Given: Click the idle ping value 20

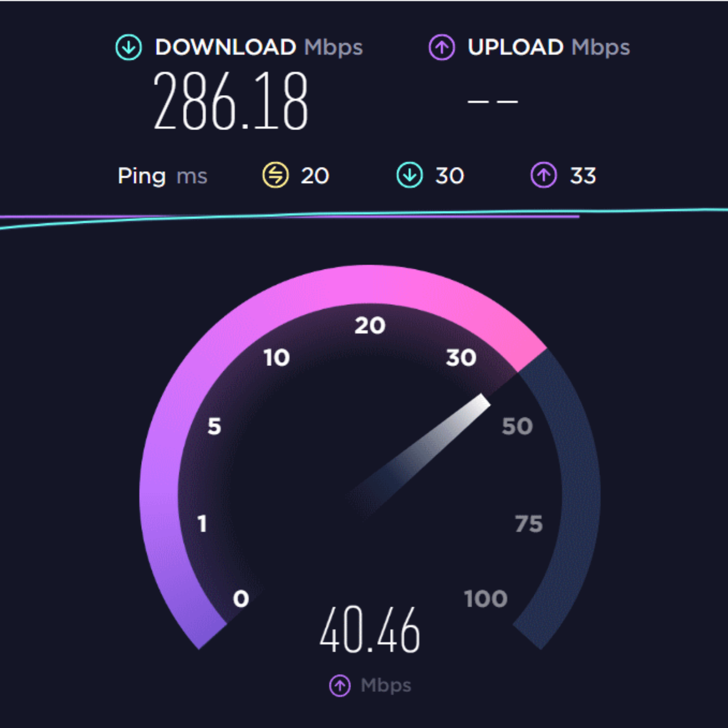Looking at the screenshot, I should [315, 176].
